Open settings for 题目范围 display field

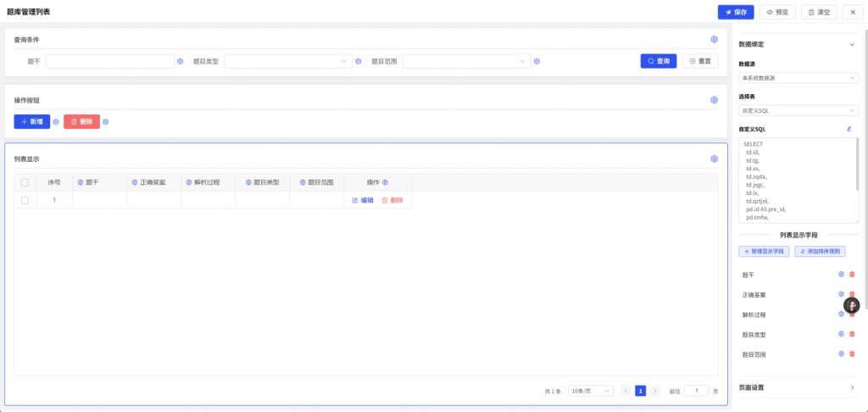coord(841,354)
